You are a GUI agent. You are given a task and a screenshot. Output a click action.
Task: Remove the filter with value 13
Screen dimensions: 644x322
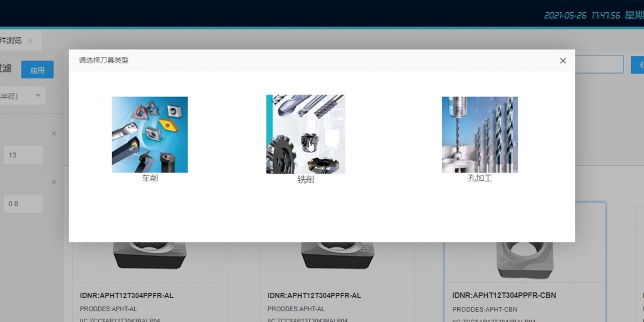tap(54, 134)
